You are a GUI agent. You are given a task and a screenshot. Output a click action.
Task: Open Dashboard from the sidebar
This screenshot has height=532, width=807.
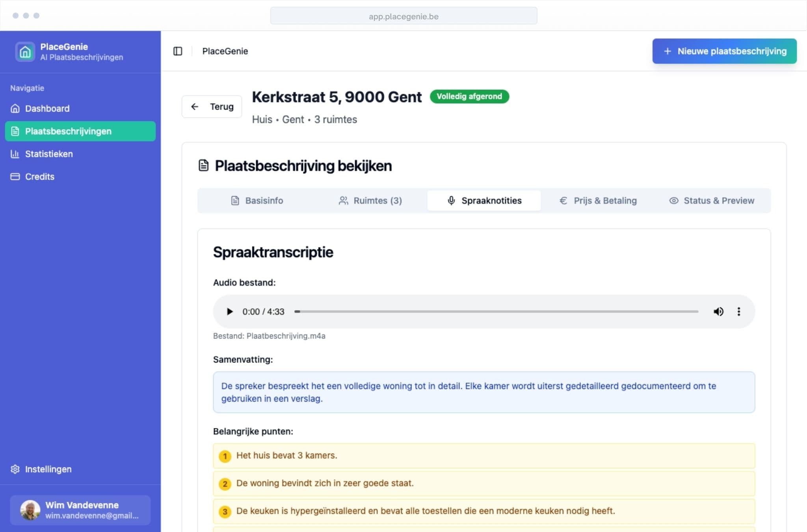point(47,108)
